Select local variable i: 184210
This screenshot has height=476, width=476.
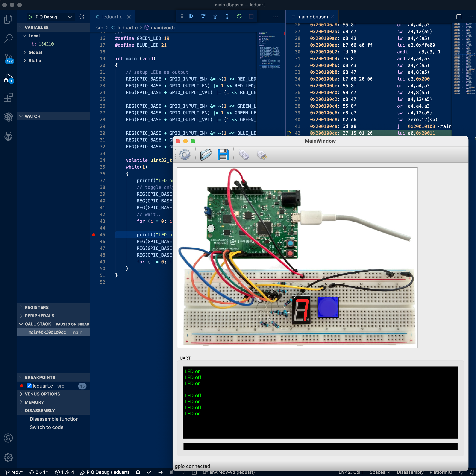[x=43, y=44]
